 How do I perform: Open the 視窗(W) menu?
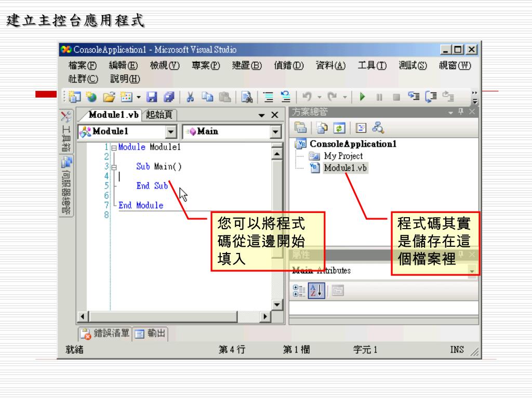click(x=455, y=65)
